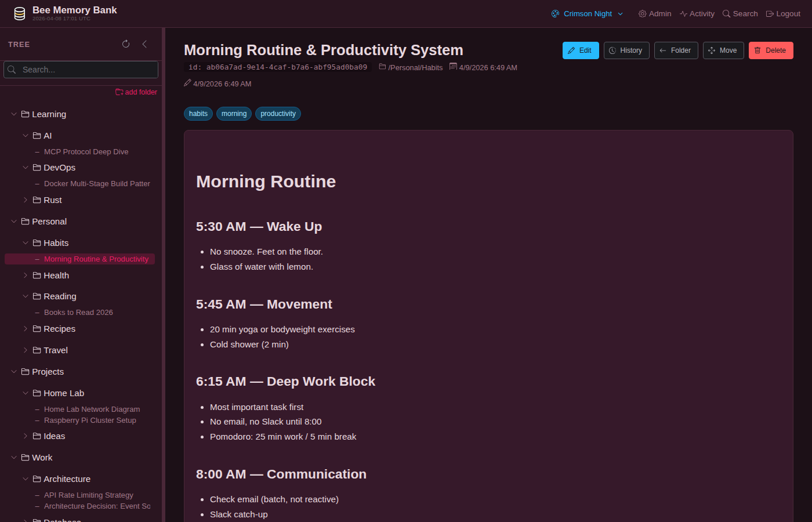Open Books to Read 2026 note
The image size is (812, 522).
point(78,313)
